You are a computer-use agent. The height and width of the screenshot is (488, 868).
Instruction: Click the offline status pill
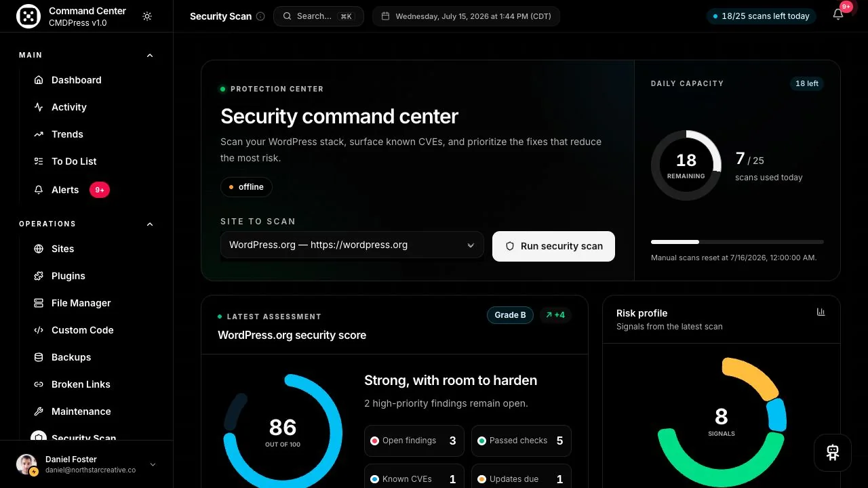(246, 187)
